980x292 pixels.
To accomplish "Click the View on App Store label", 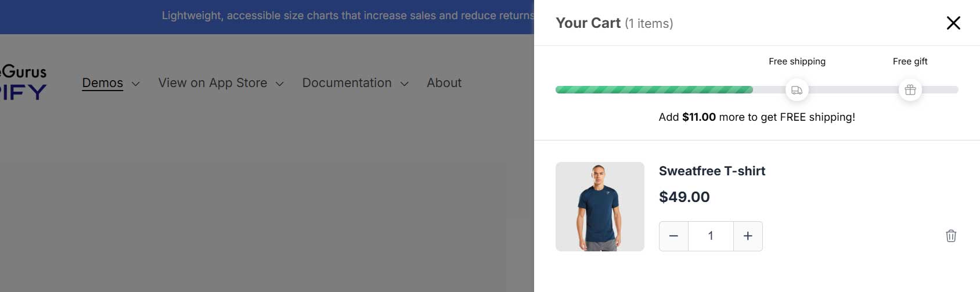I will coord(212,83).
